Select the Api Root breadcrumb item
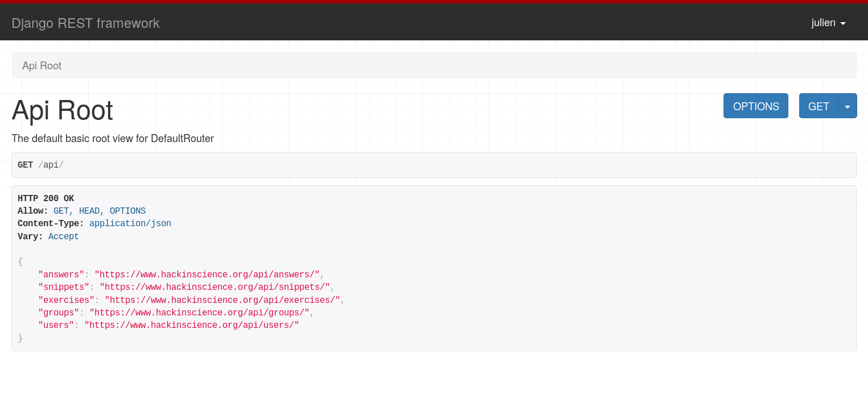The height and width of the screenshot is (416, 868). [x=42, y=66]
